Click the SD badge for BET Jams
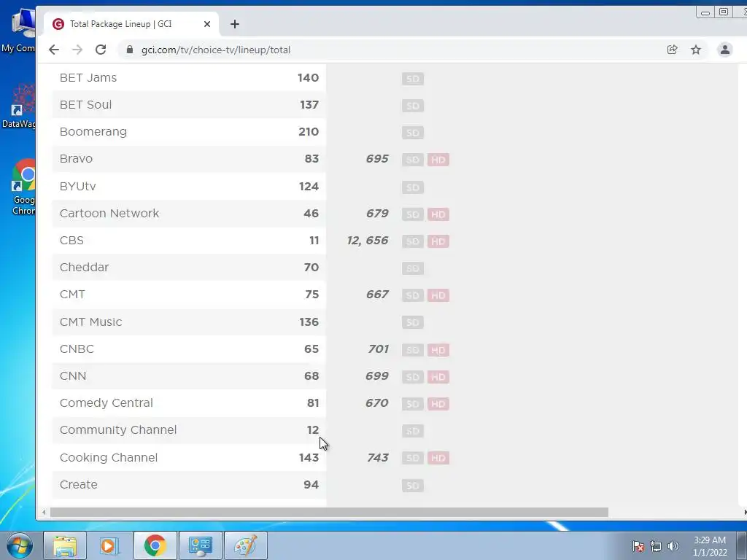Viewport: 747px width, 560px height. click(x=413, y=79)
